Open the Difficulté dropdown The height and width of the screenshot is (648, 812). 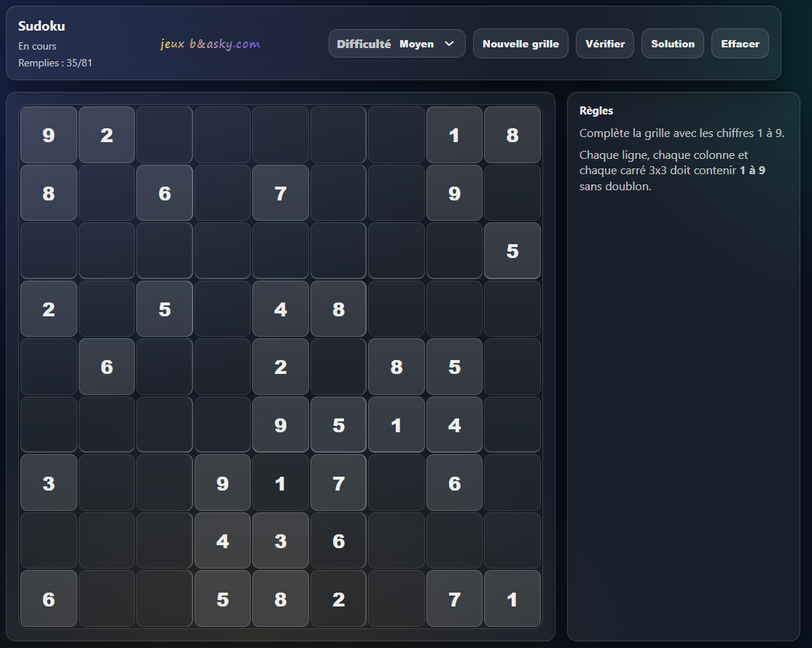tap(397, 44)
